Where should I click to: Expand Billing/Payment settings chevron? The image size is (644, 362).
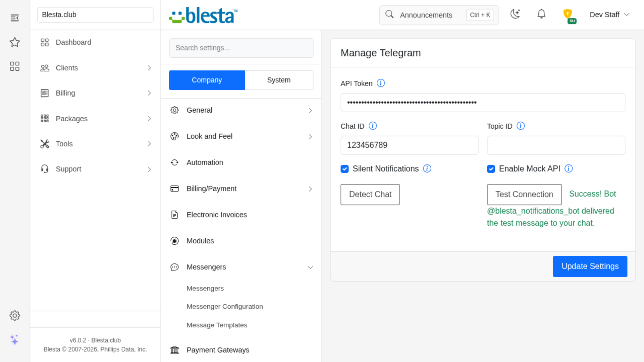click(310, 189)
